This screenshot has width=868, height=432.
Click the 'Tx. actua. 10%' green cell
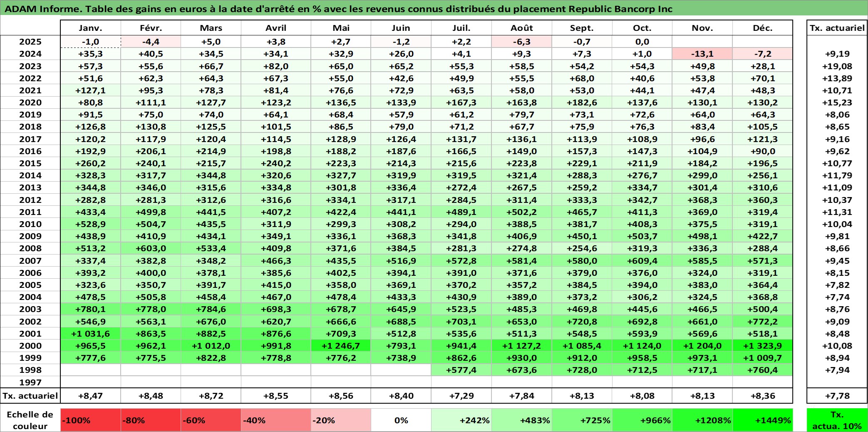(837, 420)
